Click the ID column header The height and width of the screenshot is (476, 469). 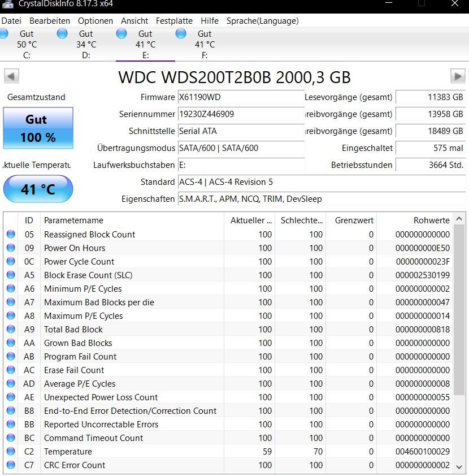[29, 220]
